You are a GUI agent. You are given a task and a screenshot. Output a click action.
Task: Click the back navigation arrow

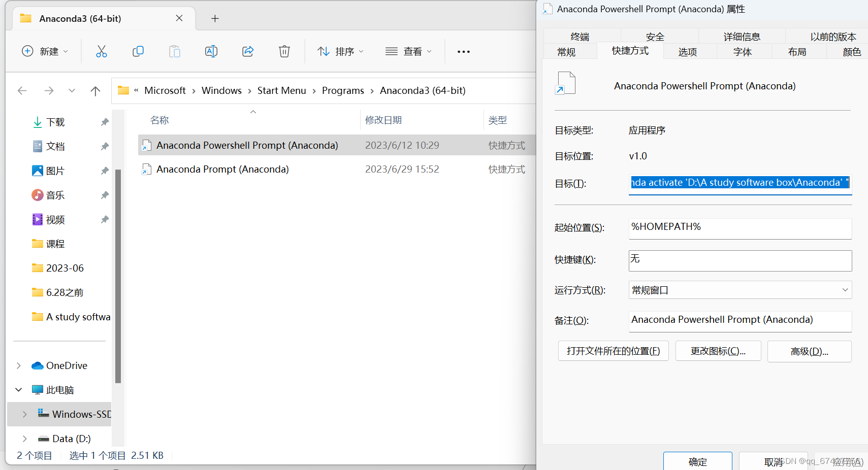tap(22, 90)
